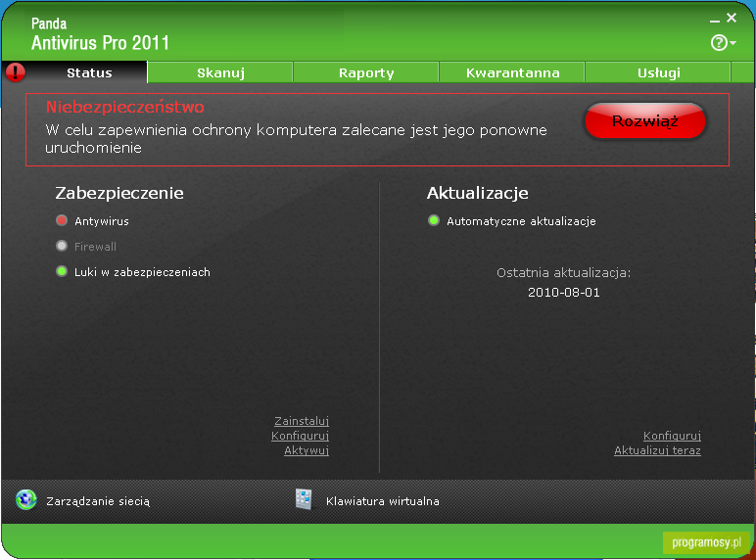Screen dimensions: 756x560
Task: Switch to the Status tab
Action: [x=89, y=72]
